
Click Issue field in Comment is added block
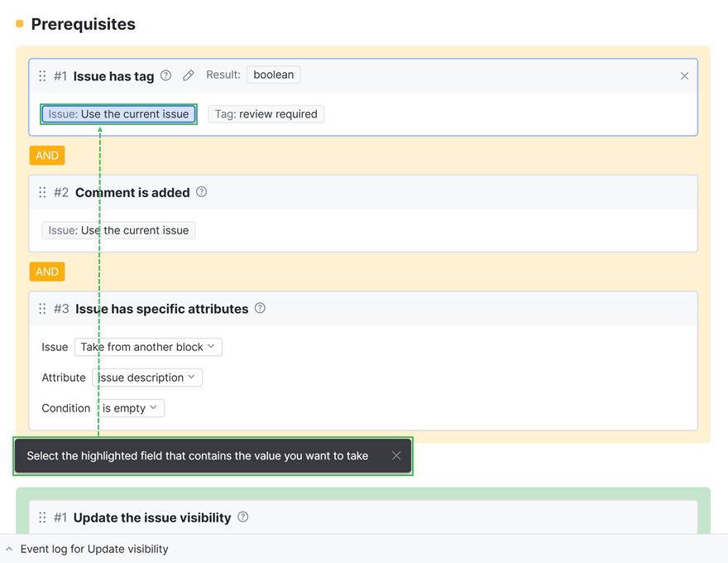[x=118, y=230]
